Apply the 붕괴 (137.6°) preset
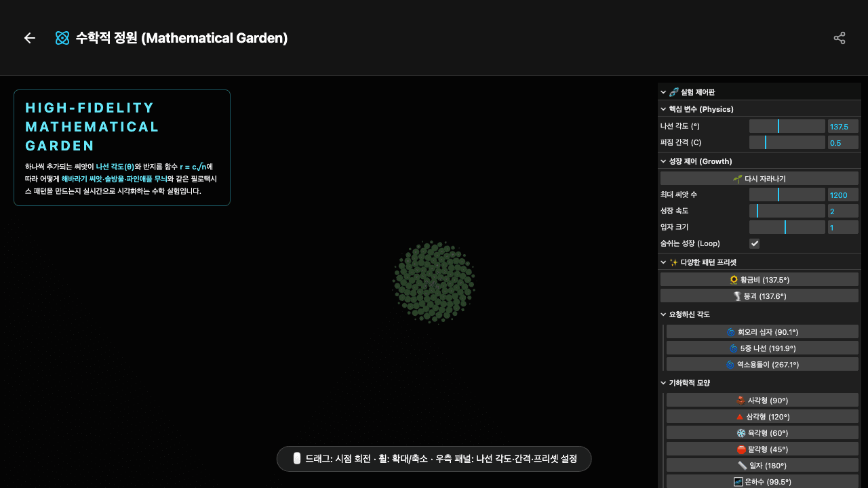The width and height of the screenshot is (868, 488). click(759, 296)
